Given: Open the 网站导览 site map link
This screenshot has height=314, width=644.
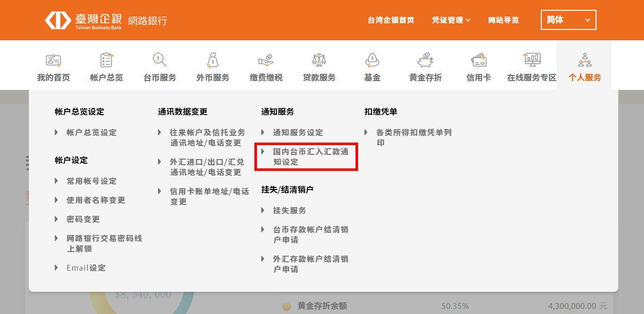Looking at the screenshot, I should pyautogui.click(x=503, y=20).
